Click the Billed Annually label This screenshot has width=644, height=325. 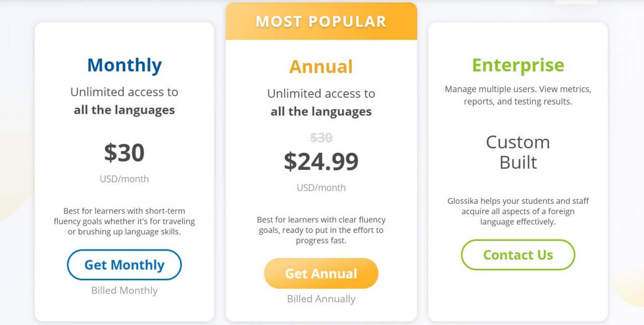pos(321,299)
